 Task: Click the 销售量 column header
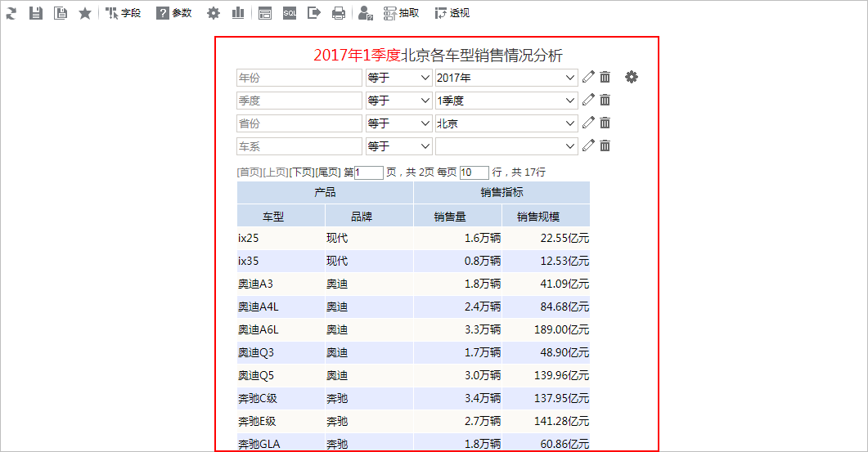[458, 216]
